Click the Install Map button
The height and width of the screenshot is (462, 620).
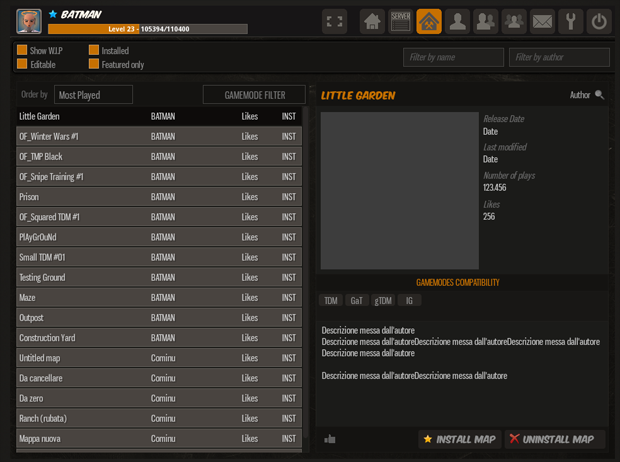point(460,439)
